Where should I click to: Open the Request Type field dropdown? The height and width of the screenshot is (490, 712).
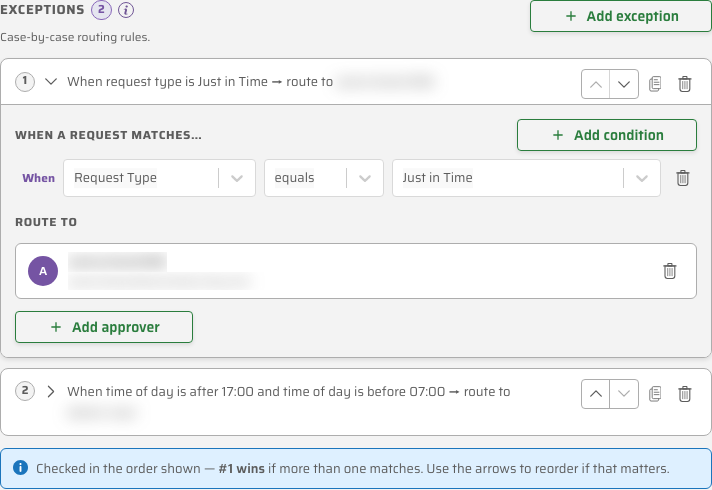click(159, 178)
